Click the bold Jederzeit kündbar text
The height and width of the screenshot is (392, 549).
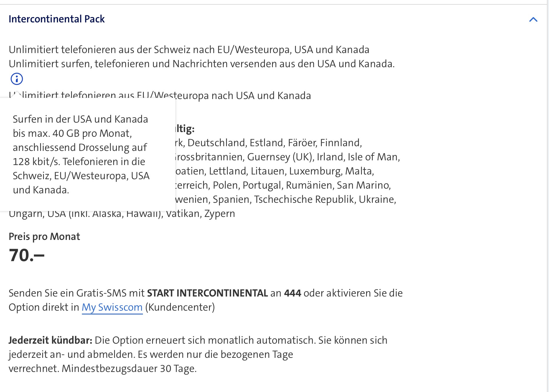pos(50,340)
